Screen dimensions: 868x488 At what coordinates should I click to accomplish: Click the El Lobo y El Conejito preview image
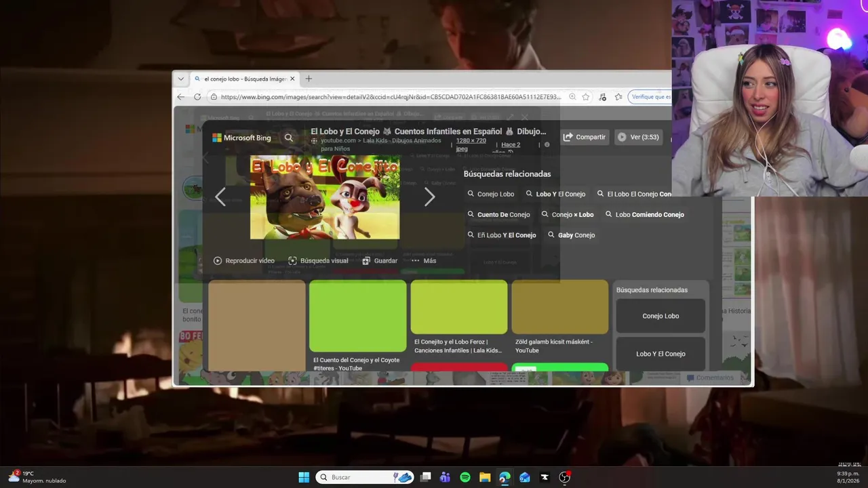coord(325,197)
